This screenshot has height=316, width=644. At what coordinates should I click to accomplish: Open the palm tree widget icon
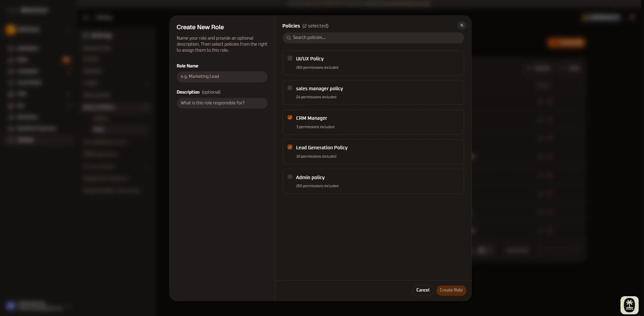629,305
